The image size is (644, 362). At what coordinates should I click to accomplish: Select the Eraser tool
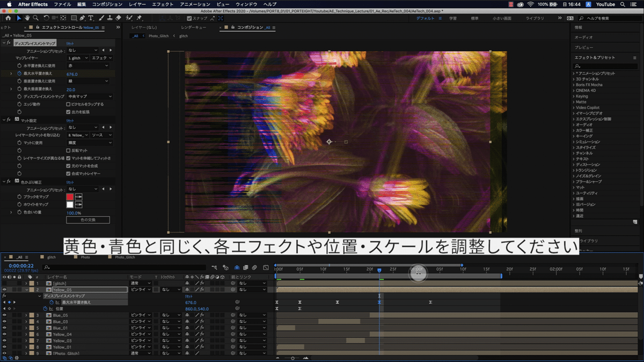[x=119, y=18]
